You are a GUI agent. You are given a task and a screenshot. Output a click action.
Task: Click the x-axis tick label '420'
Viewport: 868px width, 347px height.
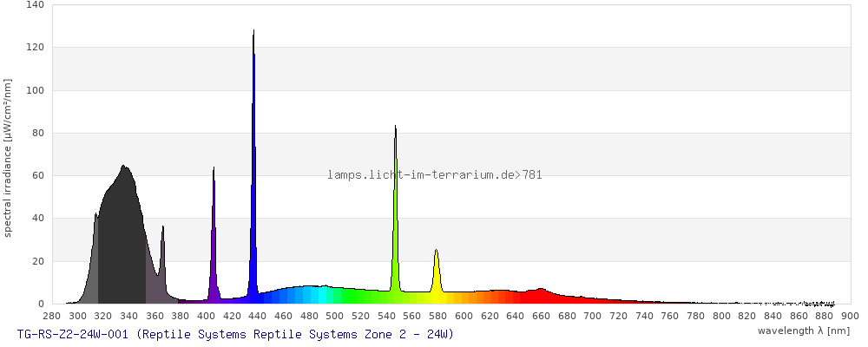[x=232, y=316]
